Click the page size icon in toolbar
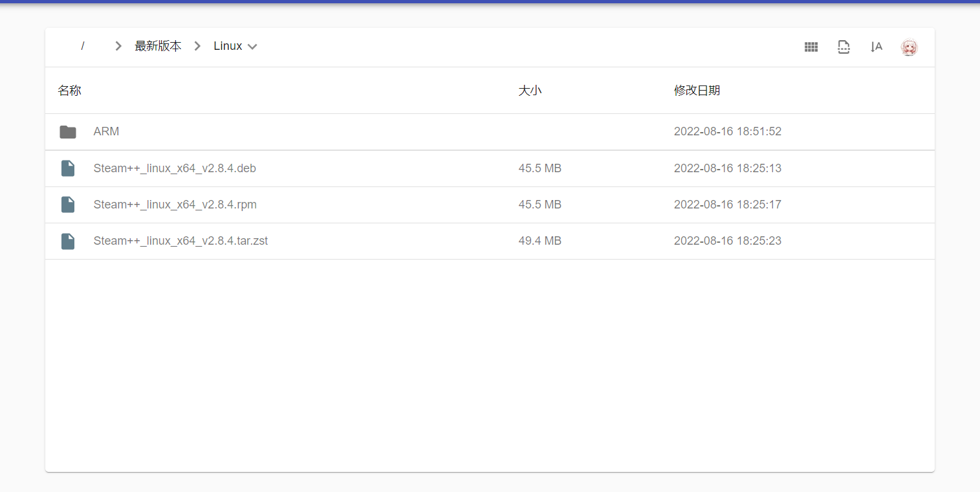Image resolution: width=980 pixels, height=492 pixels. tap(844, 47)
